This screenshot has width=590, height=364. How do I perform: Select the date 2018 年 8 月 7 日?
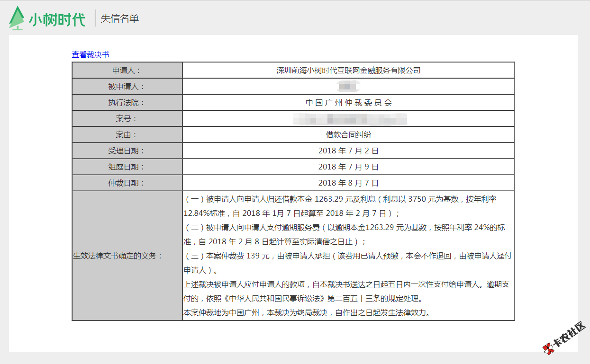[x=348, y=183]
